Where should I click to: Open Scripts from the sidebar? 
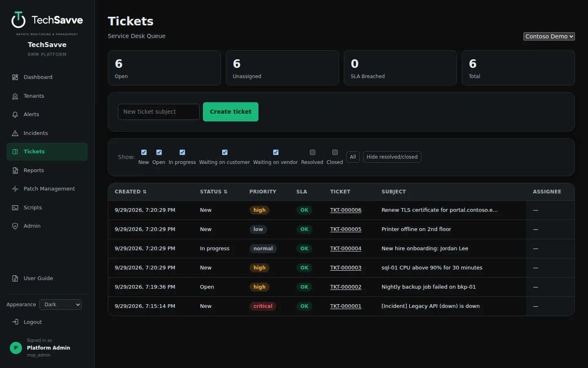(x=47, y=208)
